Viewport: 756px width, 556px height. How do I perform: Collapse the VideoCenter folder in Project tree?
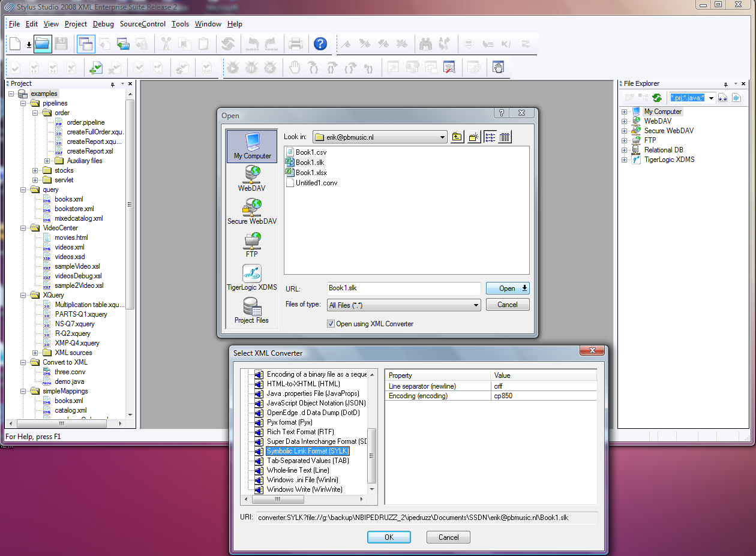[23, 228]
